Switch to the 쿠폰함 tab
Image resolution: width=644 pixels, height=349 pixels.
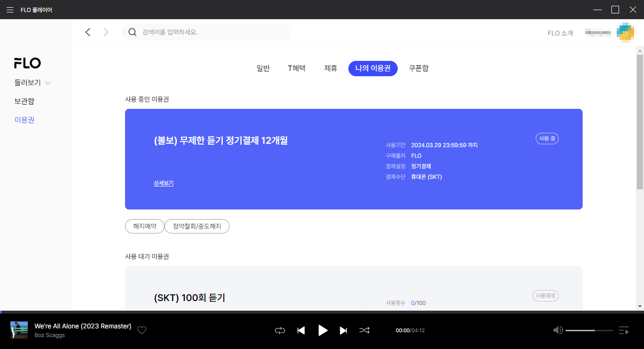[x=418, y=68]
